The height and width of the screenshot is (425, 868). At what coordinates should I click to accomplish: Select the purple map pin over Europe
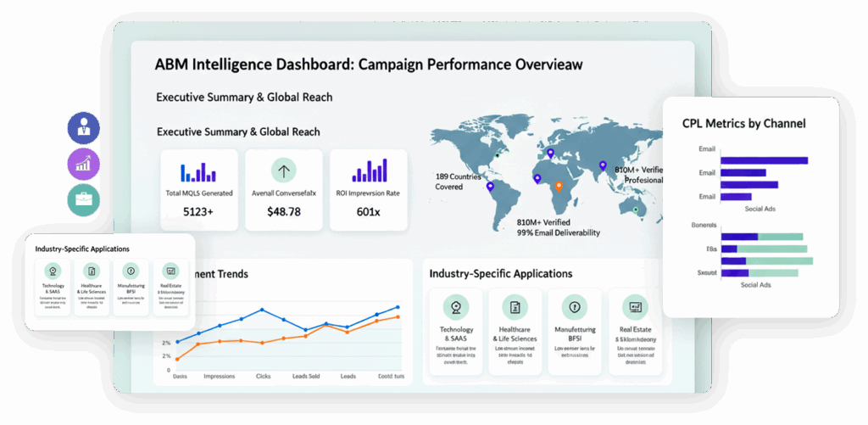pyautogui.click(x=551, y=154)
